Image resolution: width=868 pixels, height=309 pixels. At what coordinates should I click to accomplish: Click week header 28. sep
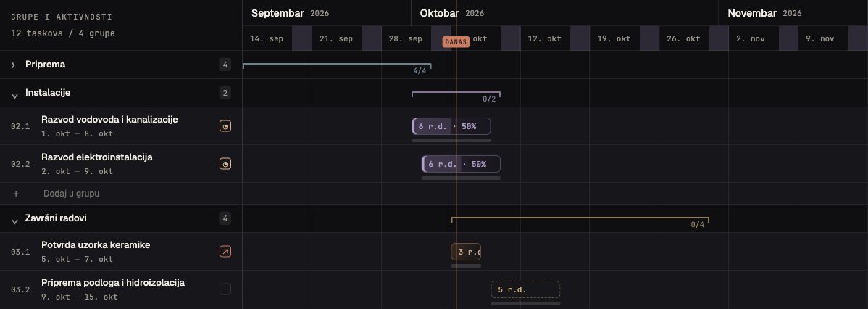pyautogui.click(x=406, y=38)
